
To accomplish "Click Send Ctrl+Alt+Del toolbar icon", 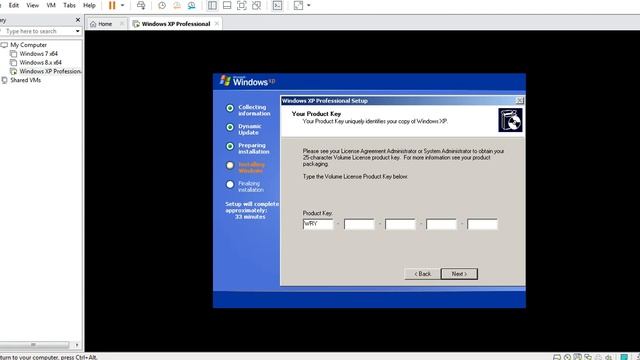I will tap(141, 5).
